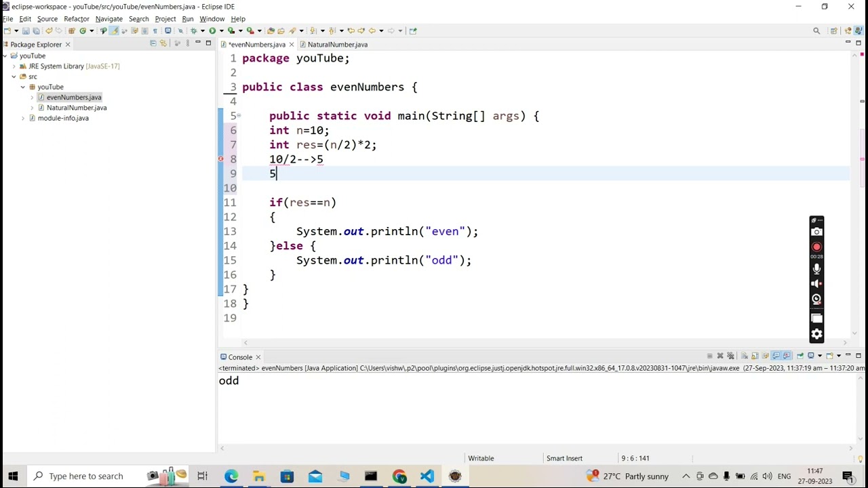This screenshot has width=868, height=488.
Task: Click the Smart Insert status bar entry
Action: point(564,458)
